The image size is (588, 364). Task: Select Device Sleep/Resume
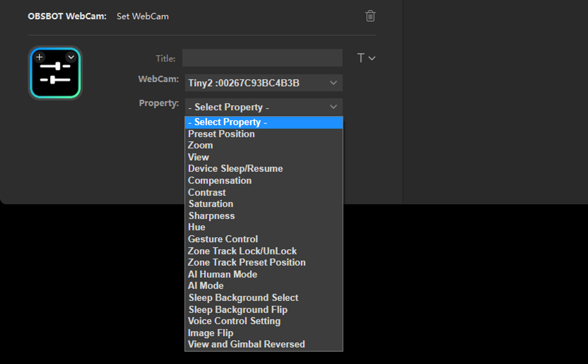point(235,168)
